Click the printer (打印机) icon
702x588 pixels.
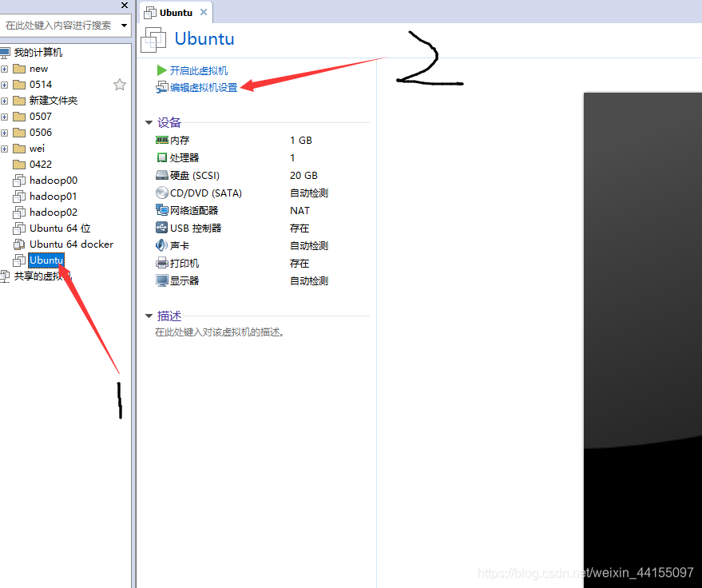tap(161, 263)
